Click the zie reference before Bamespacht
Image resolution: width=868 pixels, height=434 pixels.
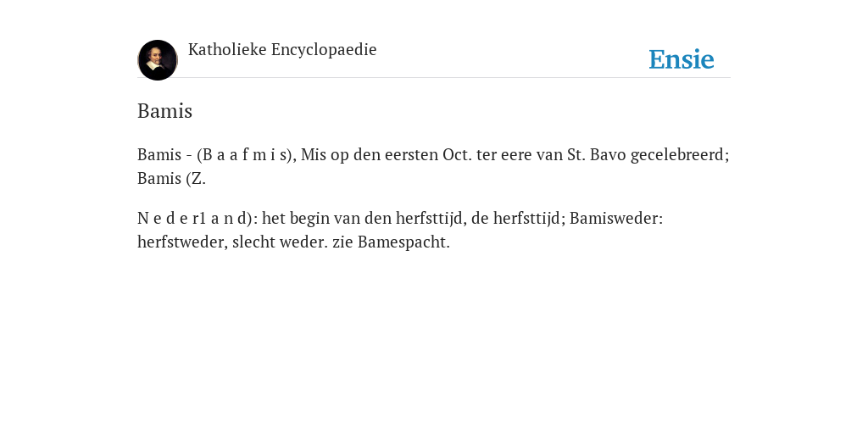(x=342, y=242)
